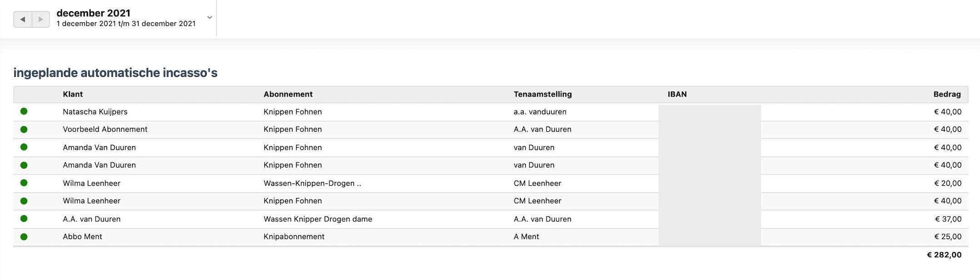Screen dimensions: 980x276
Task: Click green status dot for Natascha Kuijpers
Action: pyautogui.click(x=24, y=111)
